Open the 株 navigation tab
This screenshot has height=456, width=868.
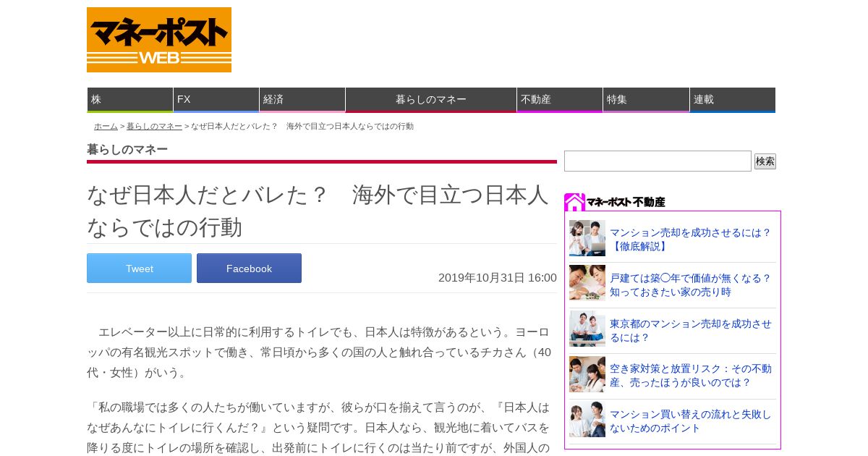click(130, 100)
